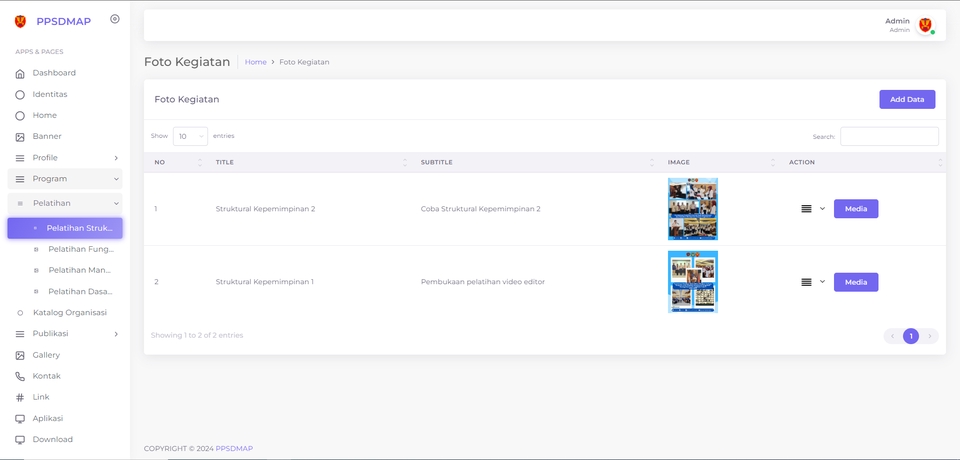The image size is (960, 460).
Task: Open action menu icon for Struktural Kepemimpinan 1
Action: click(806, 282)
